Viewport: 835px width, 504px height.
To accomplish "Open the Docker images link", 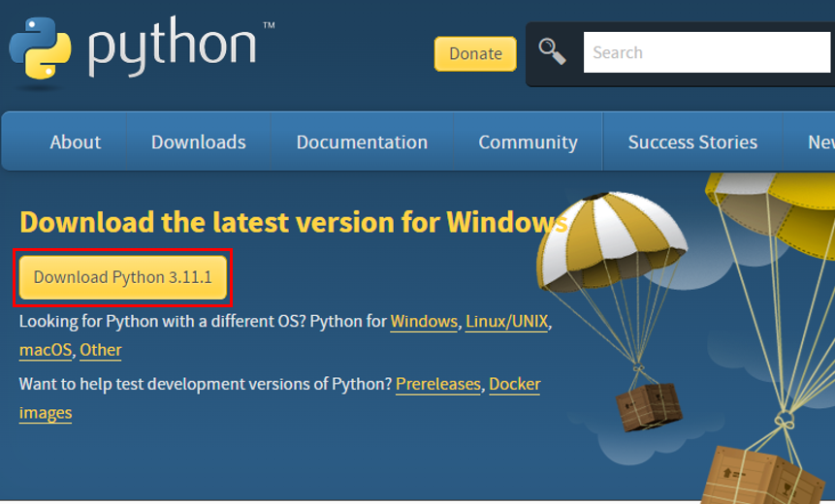I will pyautogui.click(x=514, y=384).
